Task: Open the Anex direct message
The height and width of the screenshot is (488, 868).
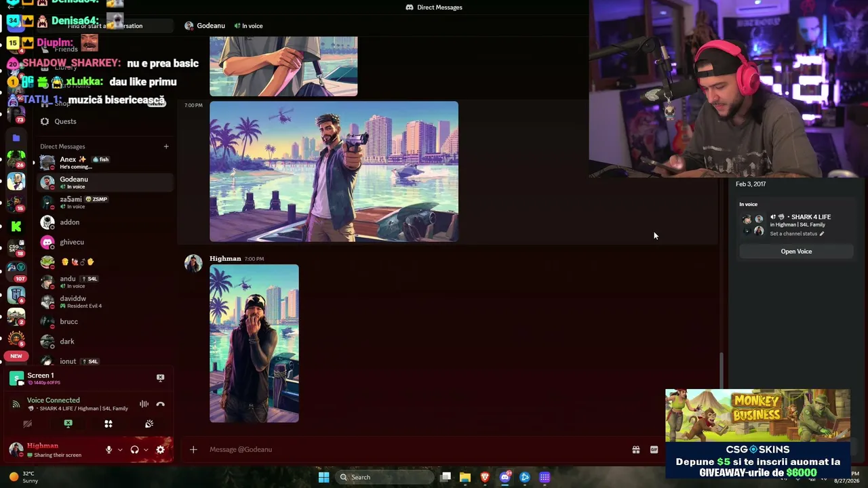Action: (105, 163)
